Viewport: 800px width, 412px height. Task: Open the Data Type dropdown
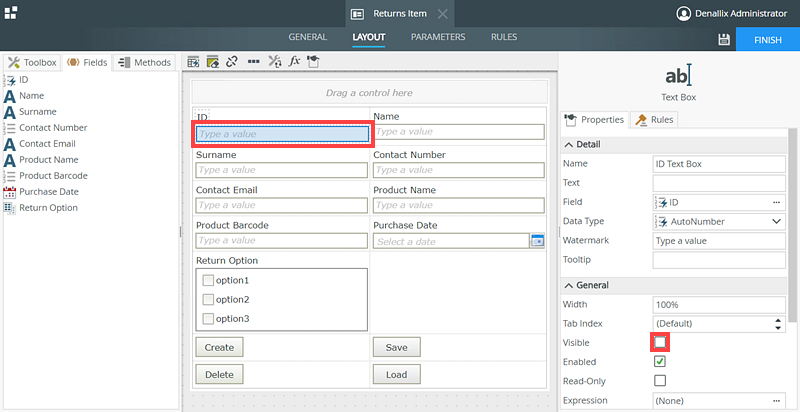tap(776, 221)
